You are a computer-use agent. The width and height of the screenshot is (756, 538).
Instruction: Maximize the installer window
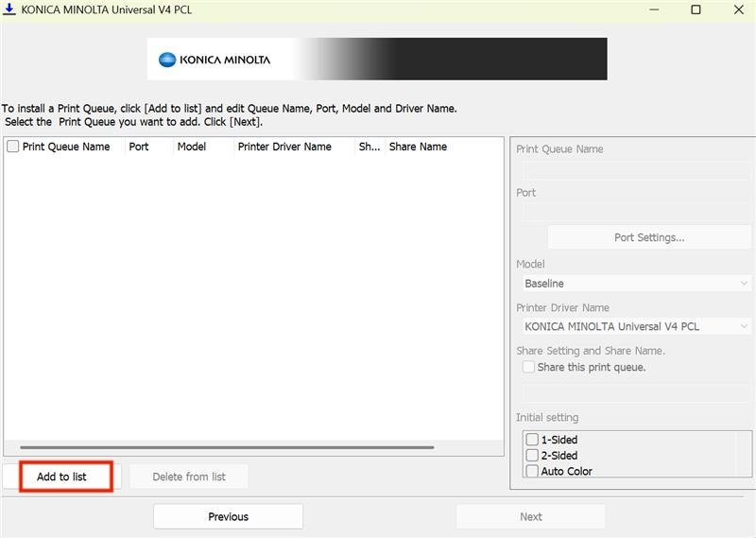(x=696, y=9)
